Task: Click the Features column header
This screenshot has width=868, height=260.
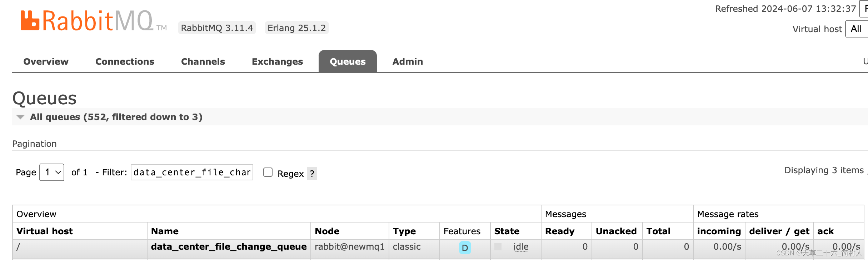Action: [x=462, y=231]
